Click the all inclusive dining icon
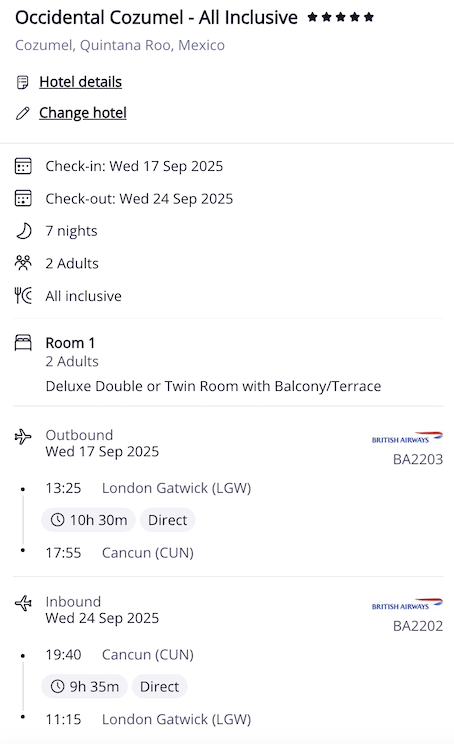Screen dimensions: 454x744 tap(23, 296)
